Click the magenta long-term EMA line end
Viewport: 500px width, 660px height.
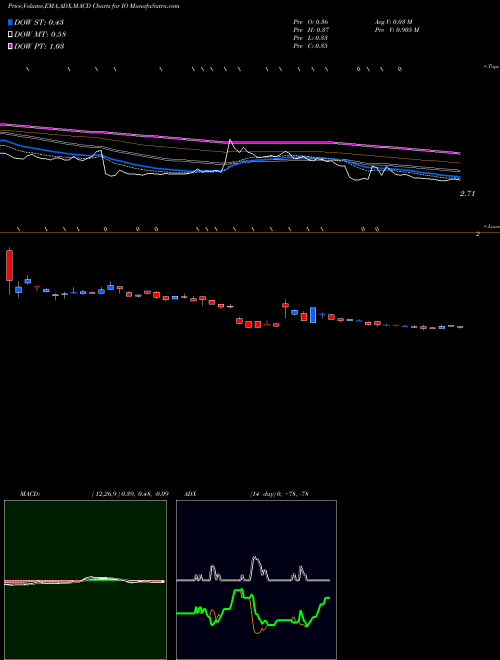(458, 153)
